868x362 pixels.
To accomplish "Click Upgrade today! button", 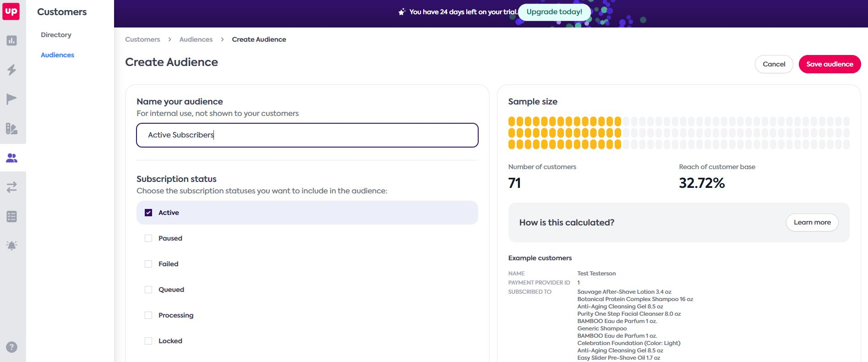I will pos(554,12).
